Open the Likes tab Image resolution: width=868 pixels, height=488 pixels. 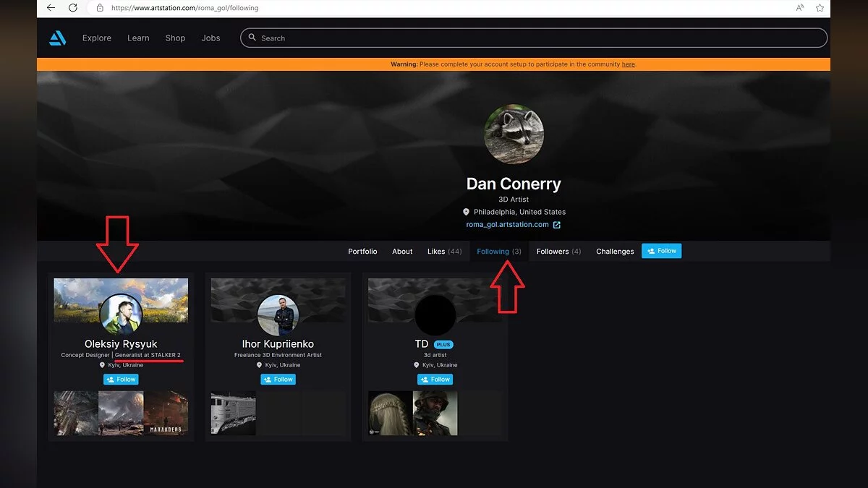(444, 252)
